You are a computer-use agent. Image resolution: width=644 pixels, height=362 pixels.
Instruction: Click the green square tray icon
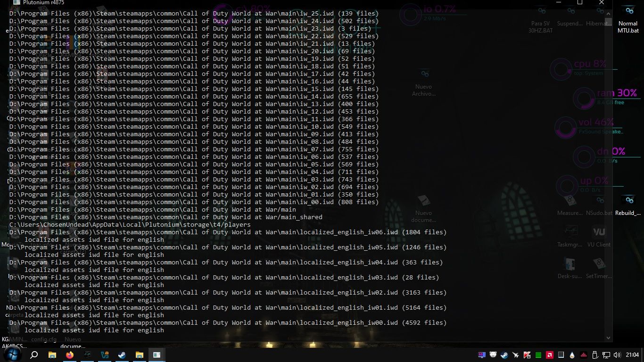point(538,355)
